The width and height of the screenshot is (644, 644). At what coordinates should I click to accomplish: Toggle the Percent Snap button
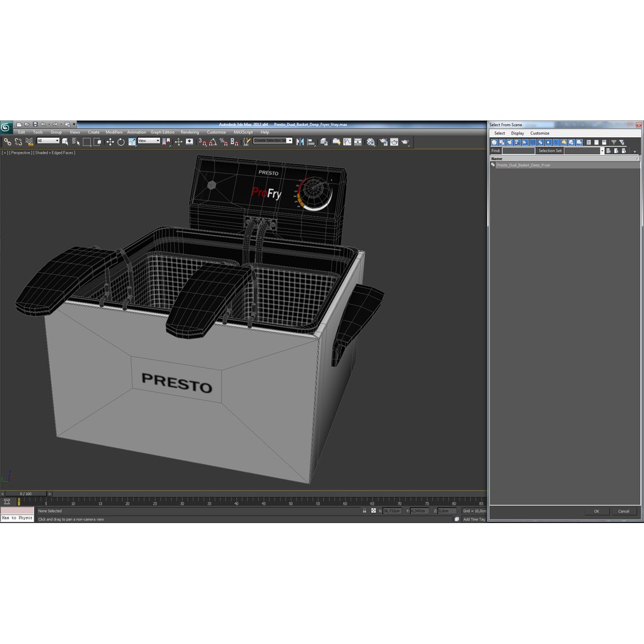224,142
